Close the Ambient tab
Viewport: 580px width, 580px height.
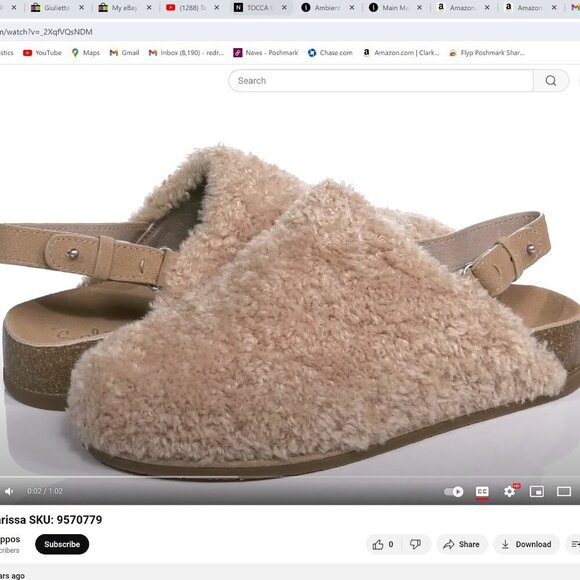tap(352, 8)
